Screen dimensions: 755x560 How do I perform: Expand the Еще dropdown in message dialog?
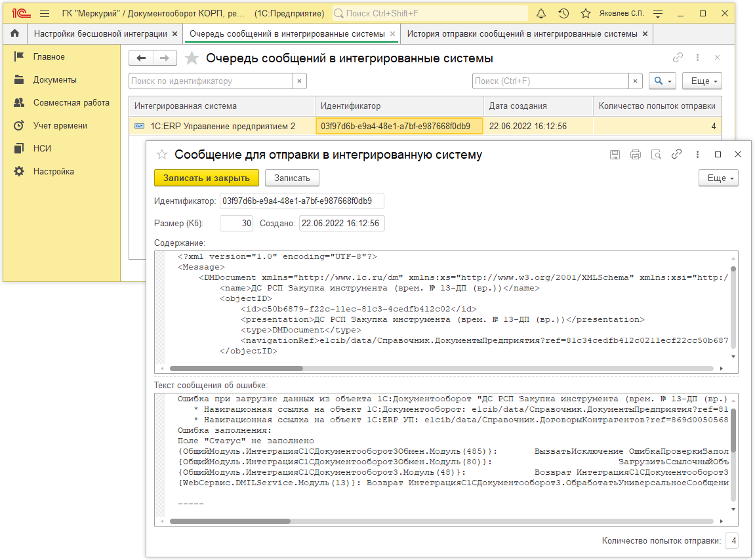(719, 178)
